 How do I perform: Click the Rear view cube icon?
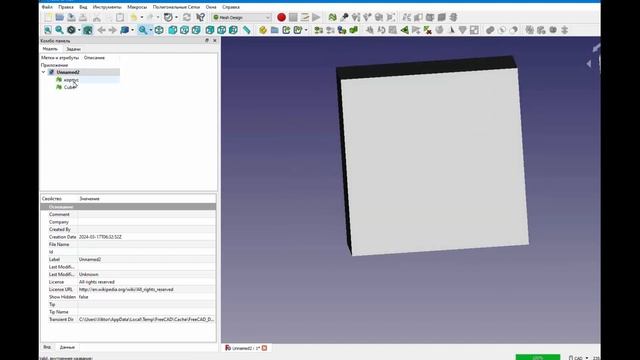coord(210,30)
